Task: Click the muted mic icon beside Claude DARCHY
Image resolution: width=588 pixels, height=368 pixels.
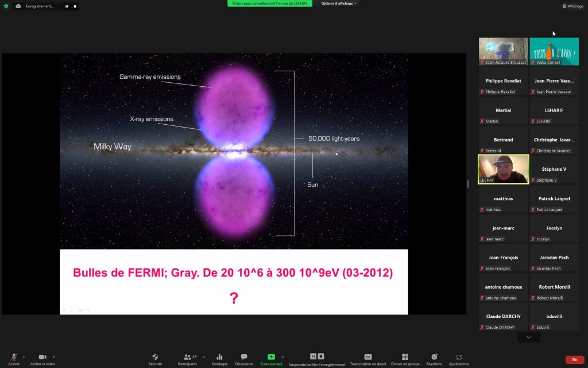Action: click(482, 327)
